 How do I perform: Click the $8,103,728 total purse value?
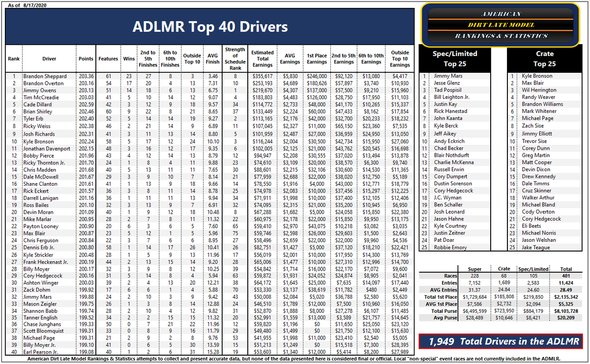[x=566, y=311]
